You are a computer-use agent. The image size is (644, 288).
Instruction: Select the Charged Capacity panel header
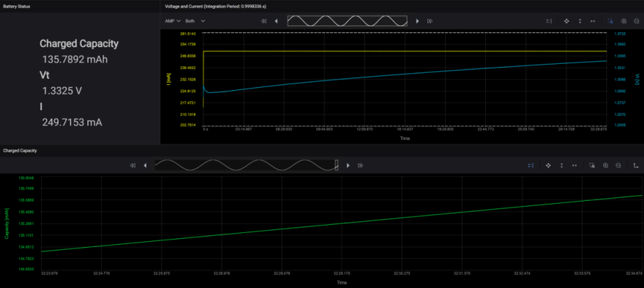coord(322,150)
